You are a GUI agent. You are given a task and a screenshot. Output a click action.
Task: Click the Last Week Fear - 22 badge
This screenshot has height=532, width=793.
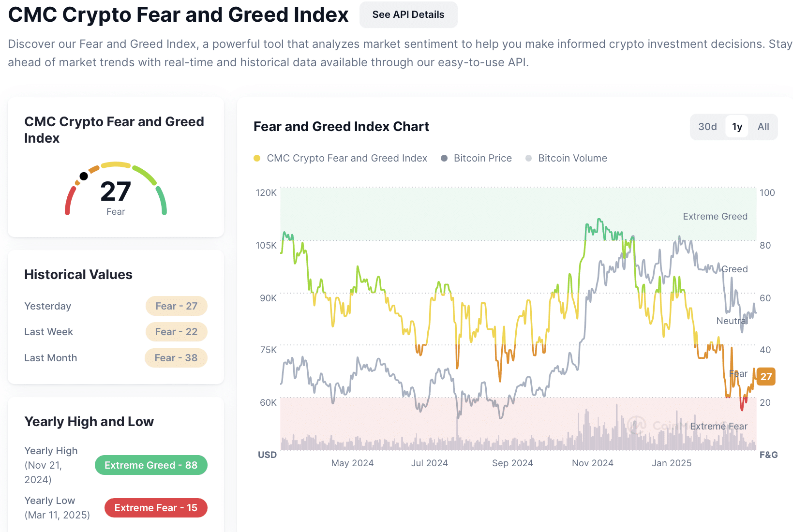(176, 332)
